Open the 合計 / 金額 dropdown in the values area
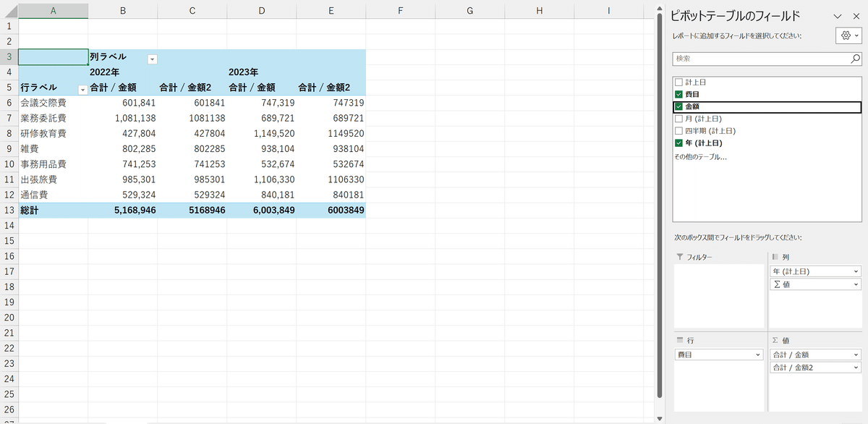868x424 pixels. (856, 355)
